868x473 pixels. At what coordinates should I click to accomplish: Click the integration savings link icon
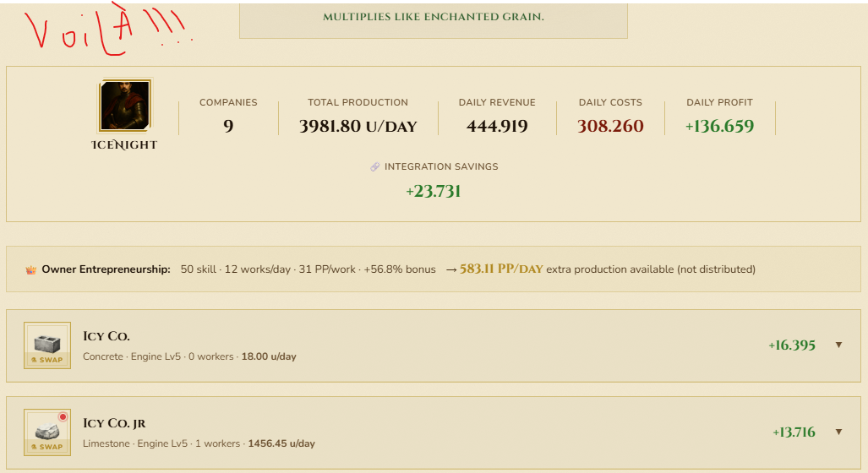(x=374, y=166)
